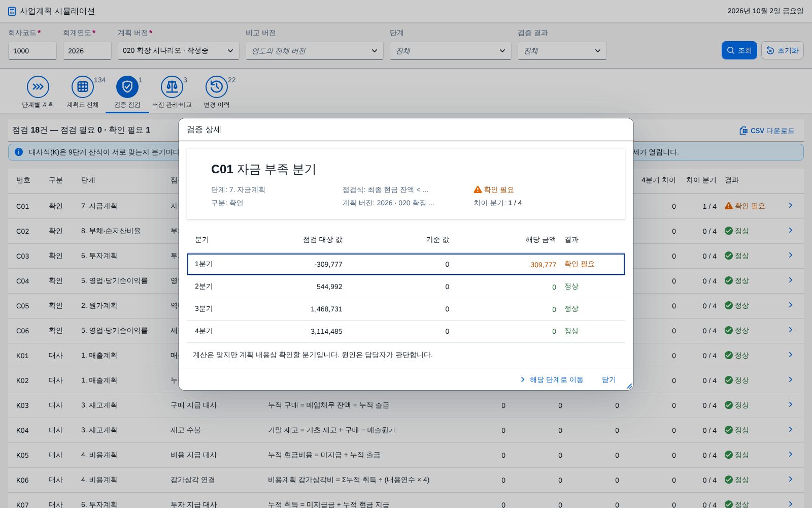The width and height of the screenshot is (812, 508).
Task: Click the K03 구매 지급 대사 cell
Action: (x=194, y=405)
